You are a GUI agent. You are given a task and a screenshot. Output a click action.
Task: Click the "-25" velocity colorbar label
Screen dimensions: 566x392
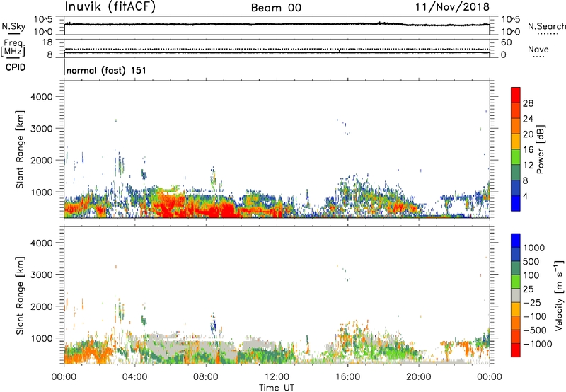(x=532, y=303)
